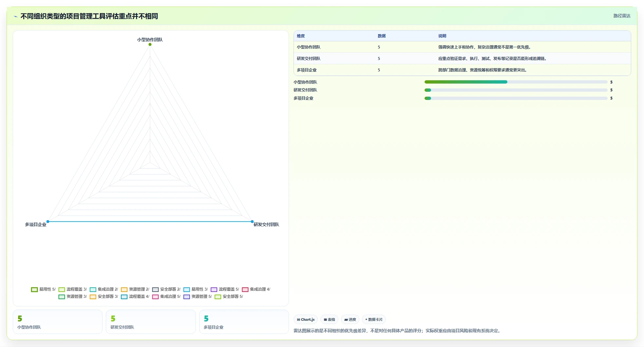644x347 pixels.
Task: Click the description 应重点验证需求、执行、测试、发布等记录是否能形成追溯链。
Action: pyautogui.click(x=492, y=59)
